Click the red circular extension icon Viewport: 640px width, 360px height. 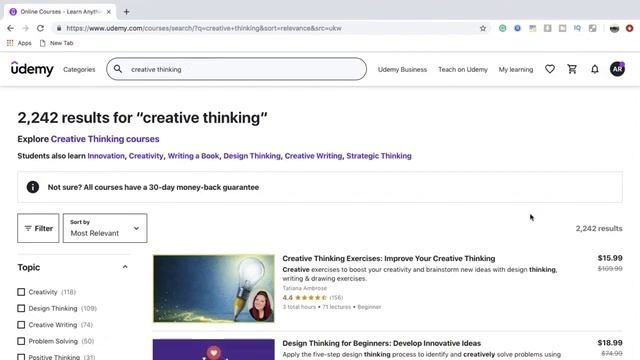[629, 28]
